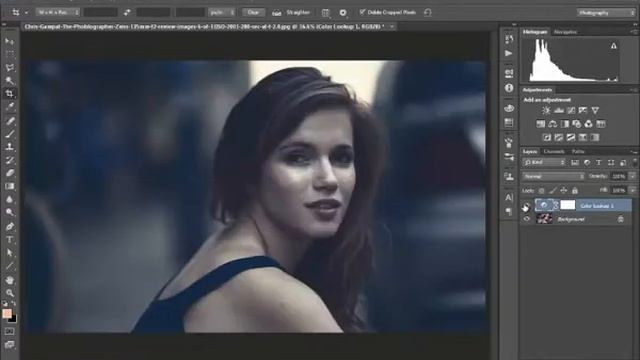Select the Pen tool
The image size is (640, 360).
(x=9, y=226)
